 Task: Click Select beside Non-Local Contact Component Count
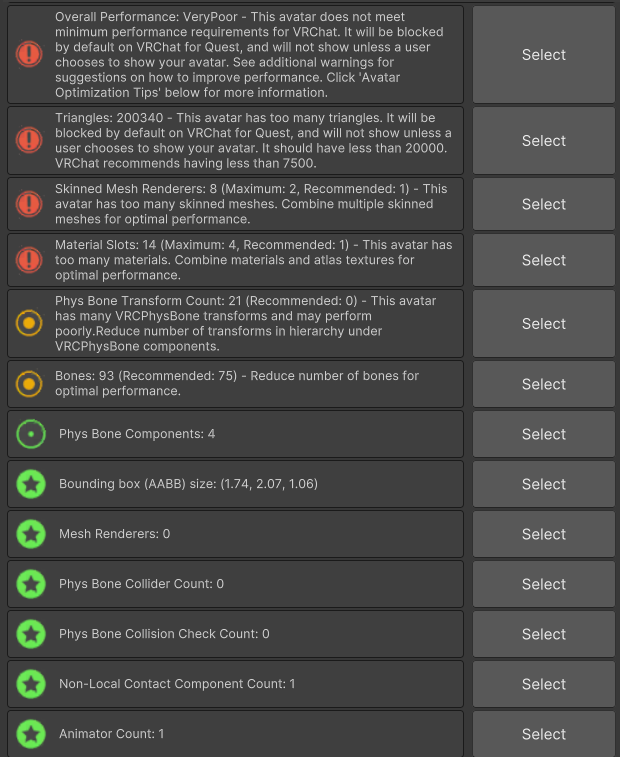point(544,684)
